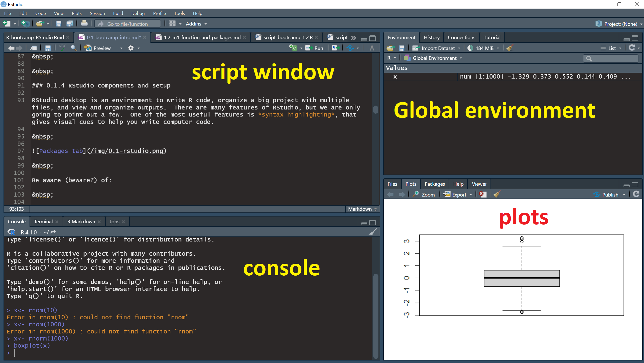644x363 pixels.
Task: Click the Environment search box
Action: [610, 58]
